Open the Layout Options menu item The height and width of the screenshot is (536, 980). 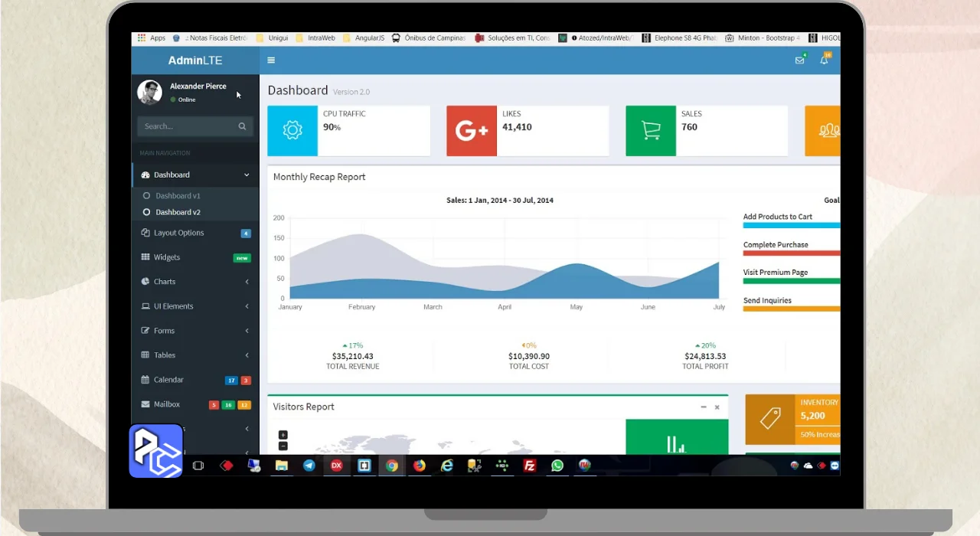coord(195,233)
